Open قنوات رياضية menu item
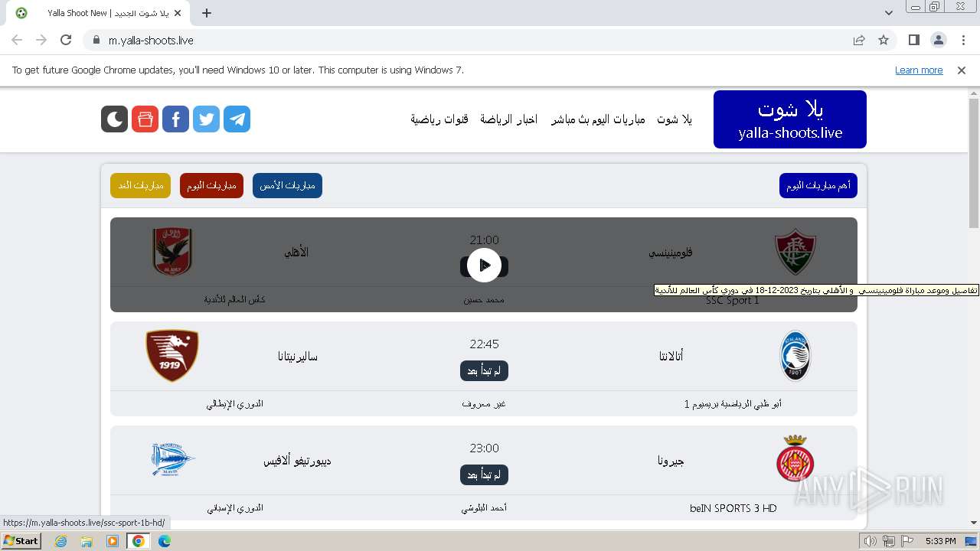The width and height of the screenshot is (980, 551). point(439,119)
